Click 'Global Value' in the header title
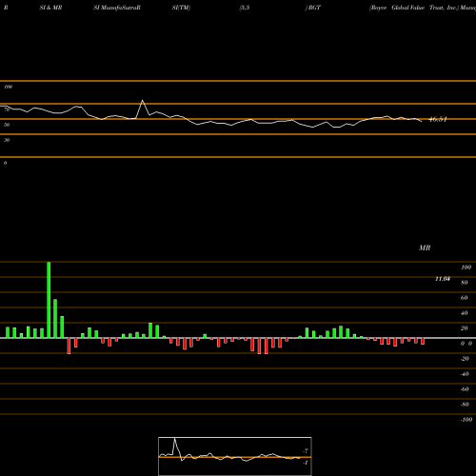This screenshot has width=476, height=476. pos(408,8)
